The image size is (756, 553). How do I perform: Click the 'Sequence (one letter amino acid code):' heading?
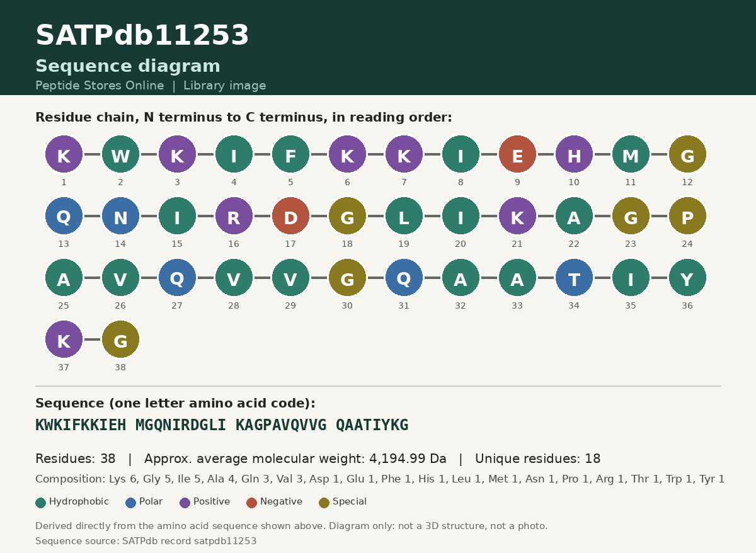click(175, 404)
